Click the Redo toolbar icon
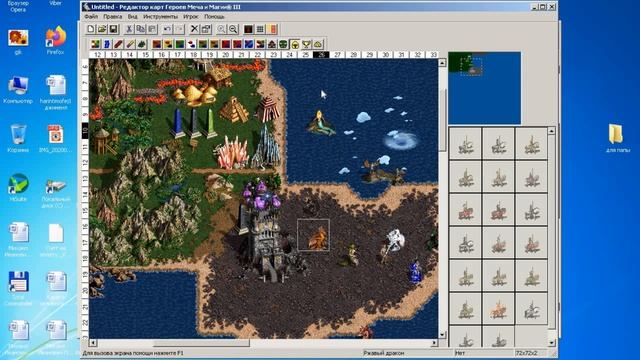This screenshot has height=360, width=640. tap(179, 29)
